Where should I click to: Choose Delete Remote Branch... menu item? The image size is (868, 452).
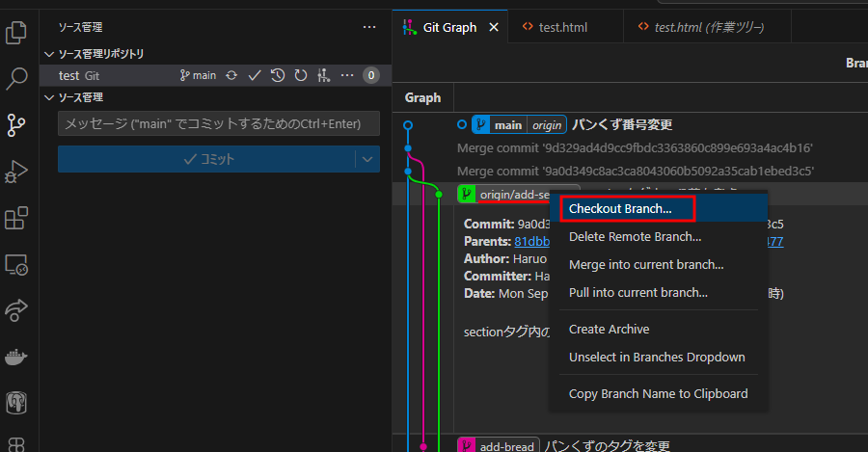tap(658, 237)
